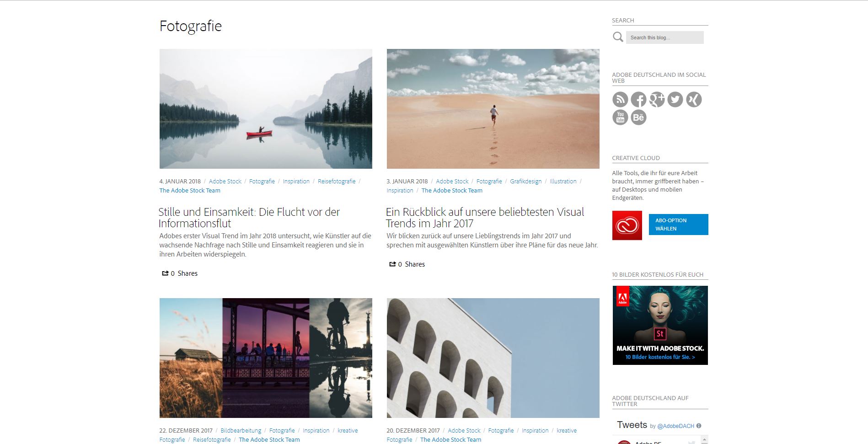Click the 4. JANUAR 2018 date
The width and height of the screenshot is (868, 444).
(180, 181)
